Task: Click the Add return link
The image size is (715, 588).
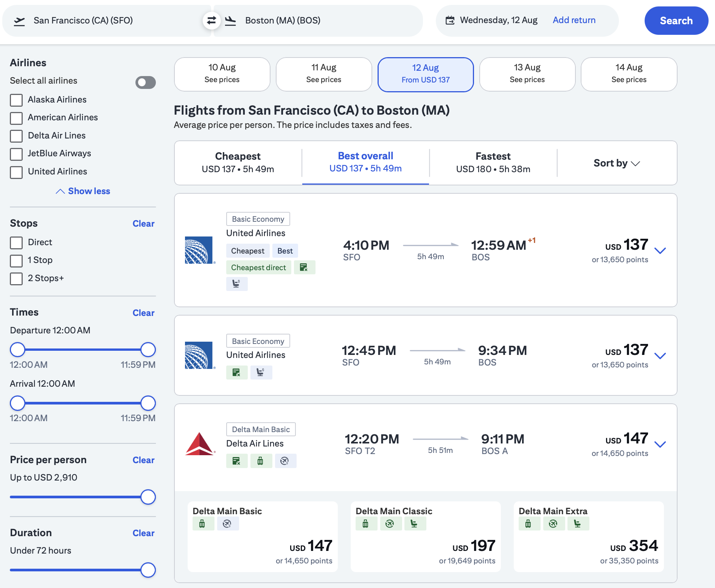Action: point(574,20)
